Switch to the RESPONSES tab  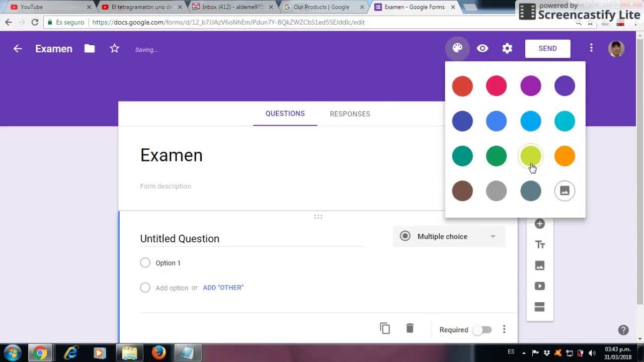350,114
